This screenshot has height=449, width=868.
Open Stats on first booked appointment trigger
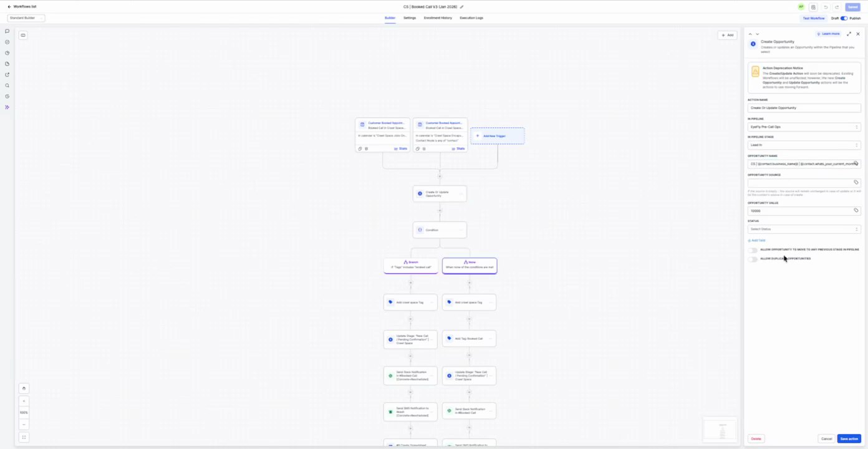(400, 148)
